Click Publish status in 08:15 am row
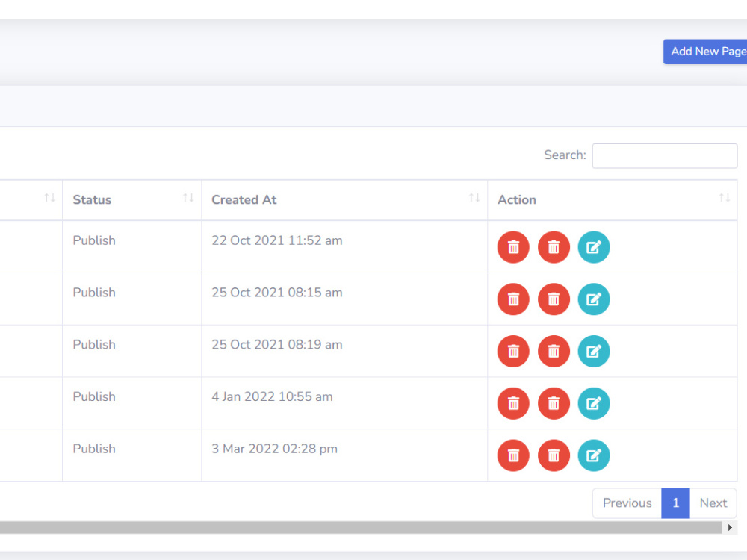The width and height of the screenshot is (747, 560). point(94,293)
